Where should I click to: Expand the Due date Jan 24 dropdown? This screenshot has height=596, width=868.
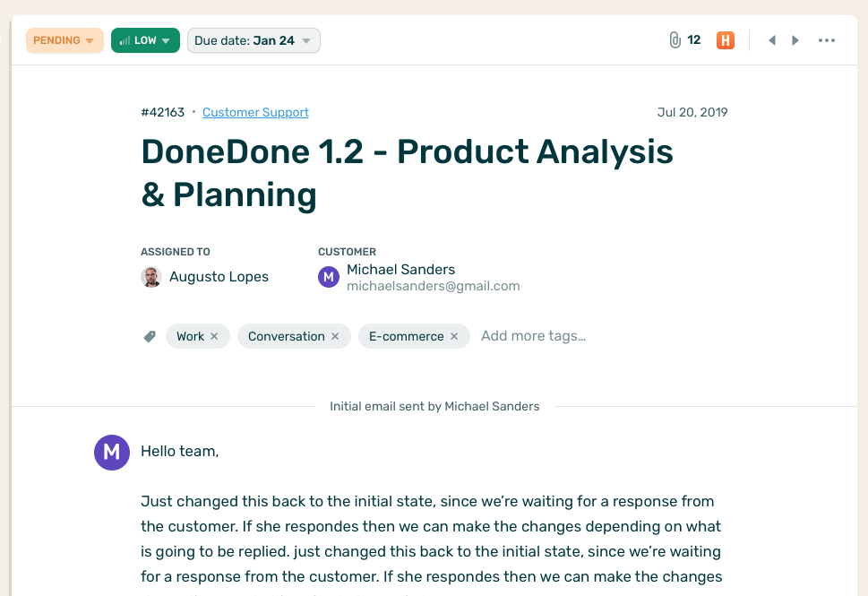point(254,40)
